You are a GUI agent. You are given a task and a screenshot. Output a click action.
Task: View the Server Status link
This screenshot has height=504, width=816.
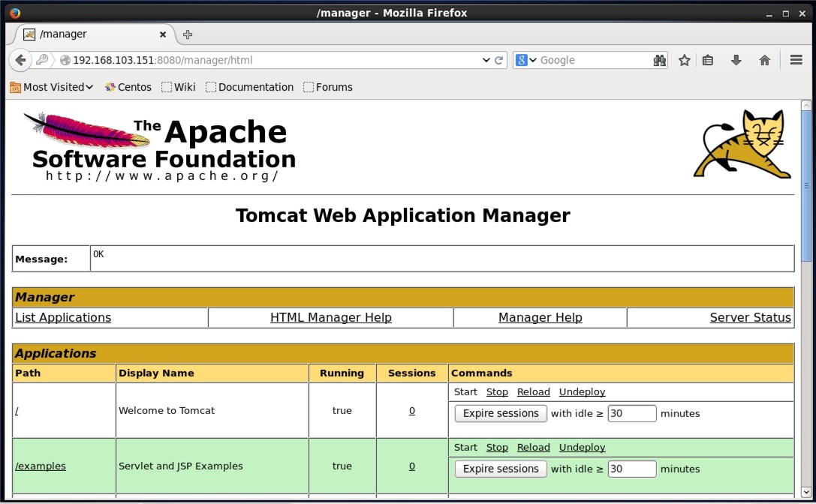click(x=751, y=317)
